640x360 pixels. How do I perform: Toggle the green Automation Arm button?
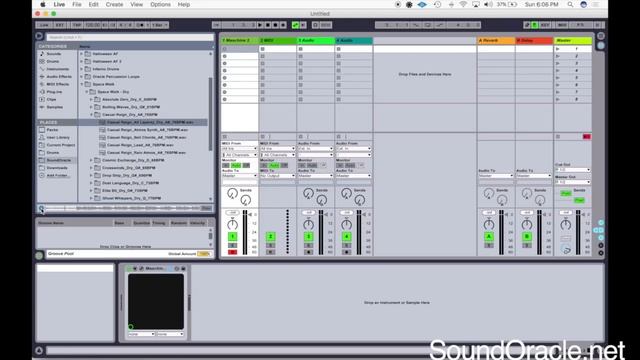coord(296,25)
